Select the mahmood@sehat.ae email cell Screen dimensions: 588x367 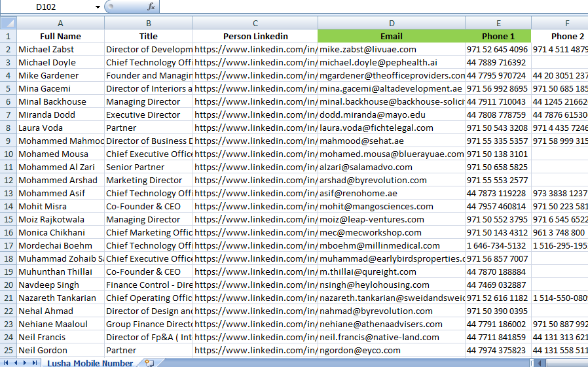(392, 141)
